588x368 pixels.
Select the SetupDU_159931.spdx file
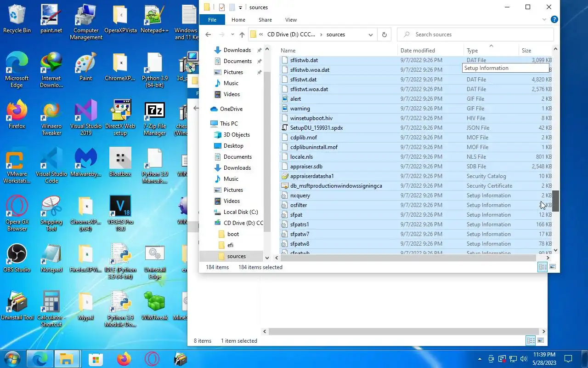(x=416, y=128)
